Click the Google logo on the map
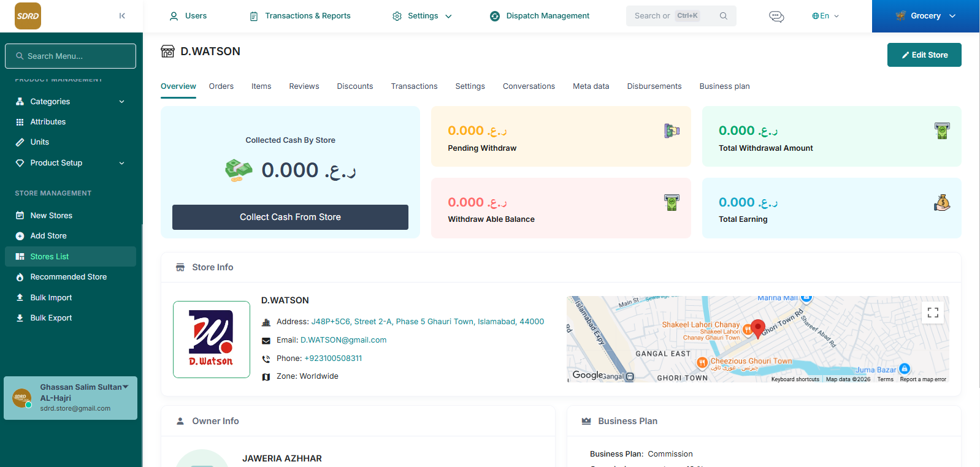Viewport: 980px width, 467px height. pos(588,374)
